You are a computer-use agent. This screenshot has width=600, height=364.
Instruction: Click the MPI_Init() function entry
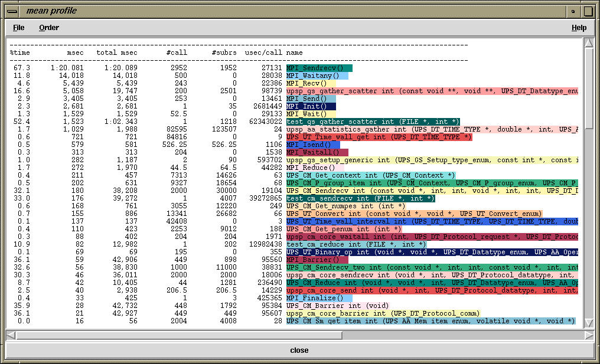coord(311,106)
